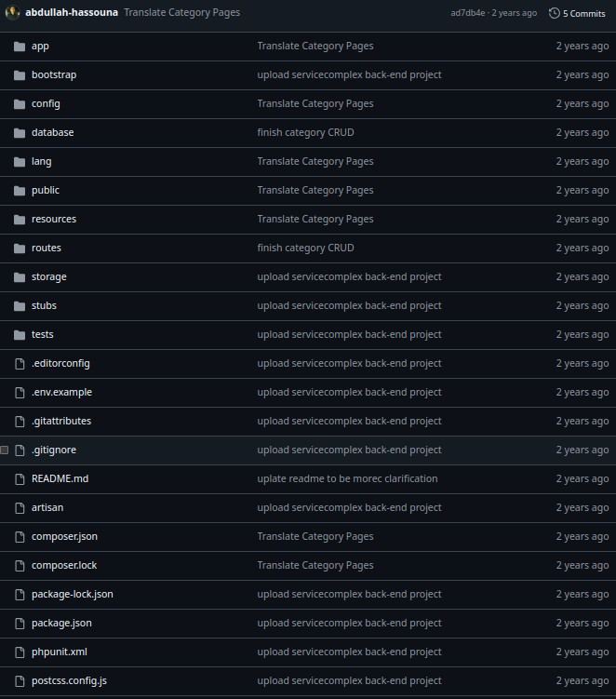Screen dimensions: 616x699
Task: Click the file icon beside README.md
Action: click(x=20, y=478)
